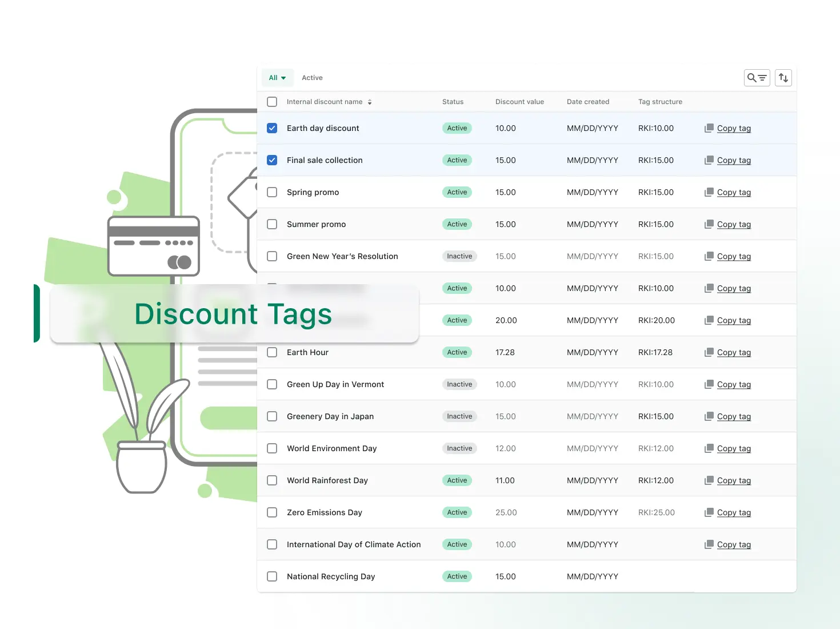Sort by Internal discount name column arrows
840x629 pixels.
(370, 102)
